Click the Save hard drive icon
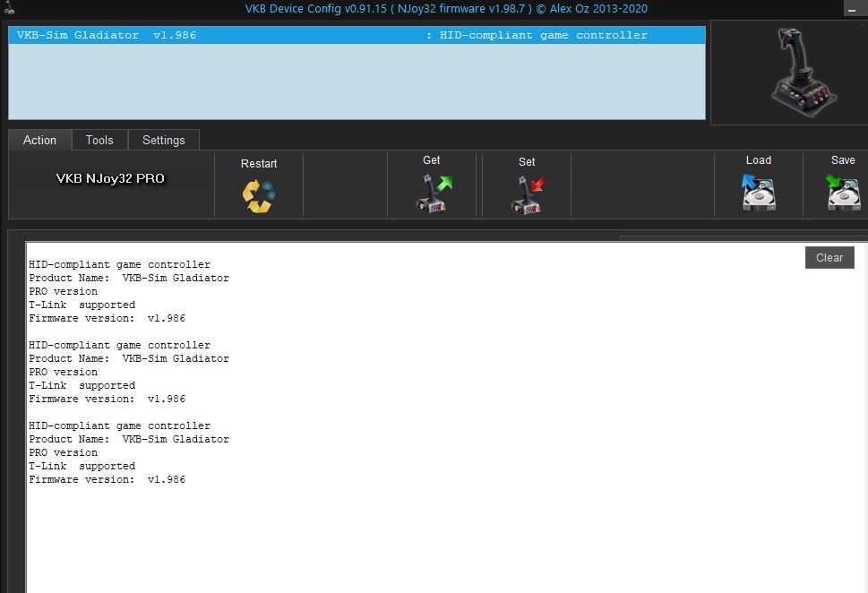The image size is (868, 593). pyautogui.click(x=843, y=192)
